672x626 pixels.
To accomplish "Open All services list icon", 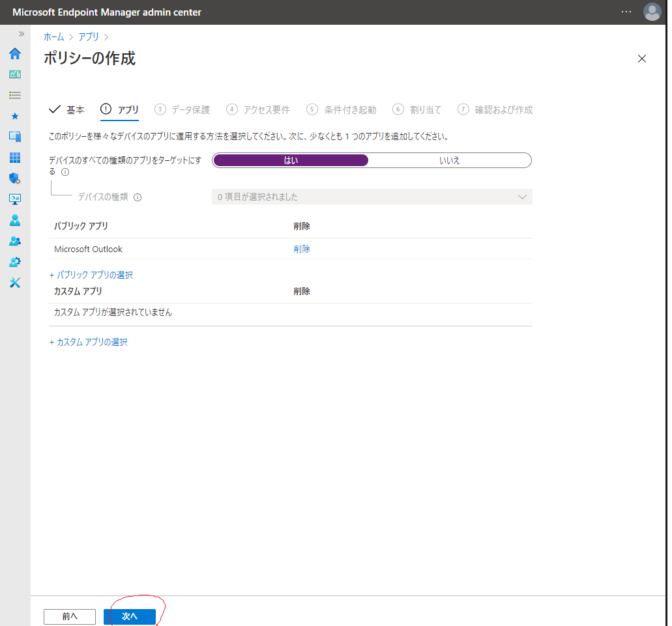I will tap(15, 95).
